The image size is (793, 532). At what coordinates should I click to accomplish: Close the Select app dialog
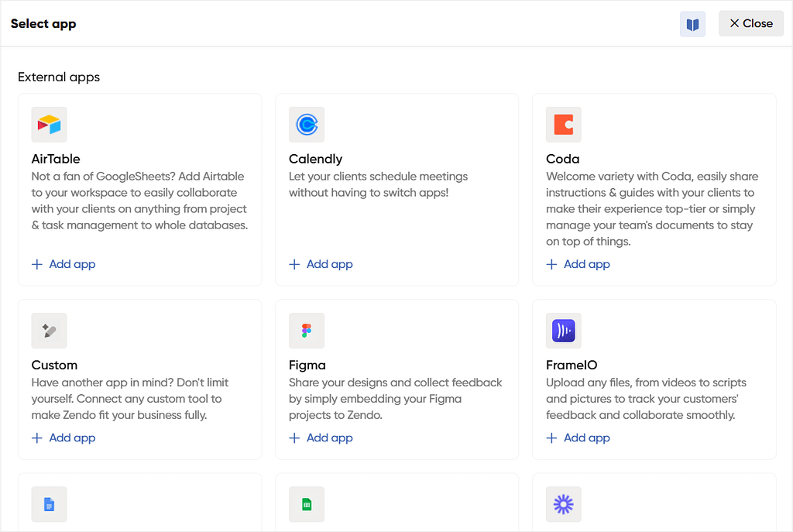tap(751, 23)
